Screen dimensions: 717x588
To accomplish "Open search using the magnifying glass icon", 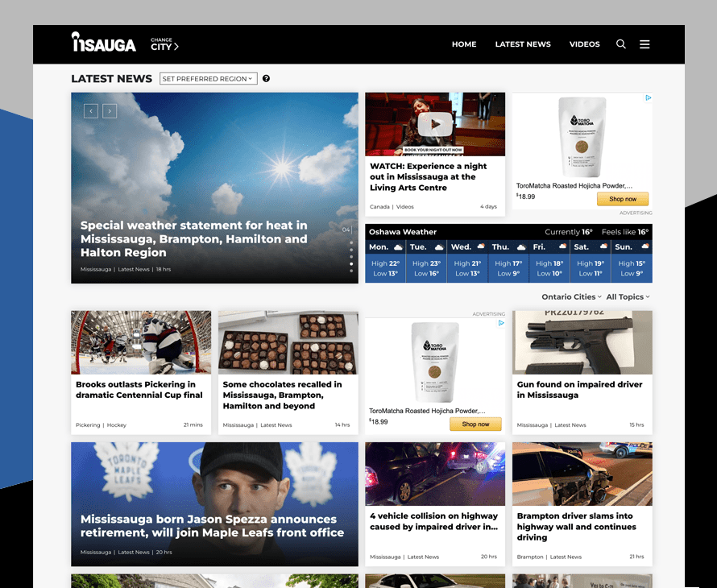I will coord(620,44).
